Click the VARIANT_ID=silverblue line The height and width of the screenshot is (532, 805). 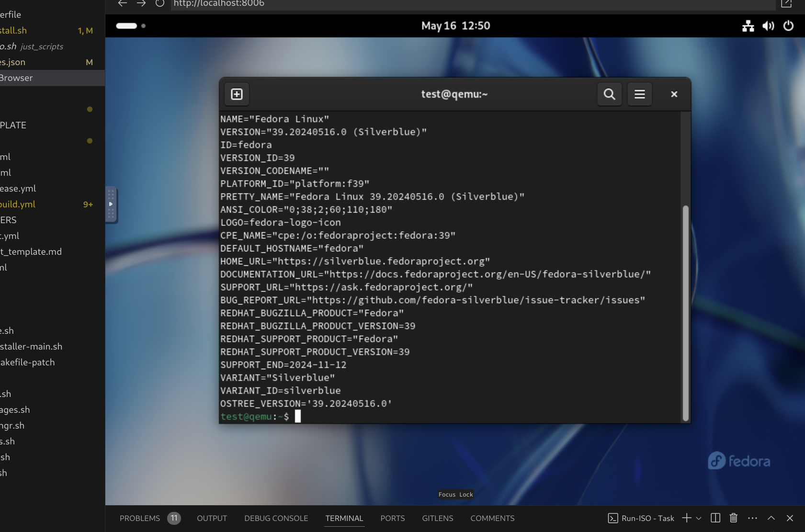click(281, 391)
